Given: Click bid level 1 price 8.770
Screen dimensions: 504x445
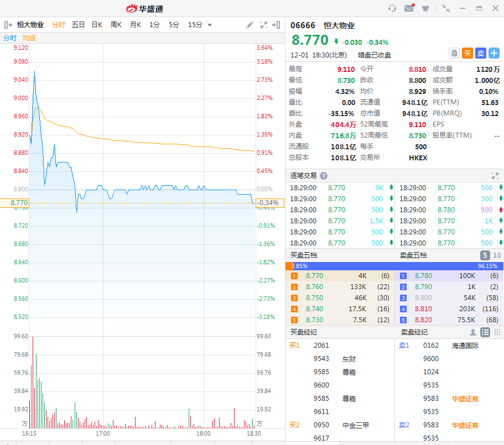Looking at the screenshot, I should pyautogui.click(x=314, y=276).
